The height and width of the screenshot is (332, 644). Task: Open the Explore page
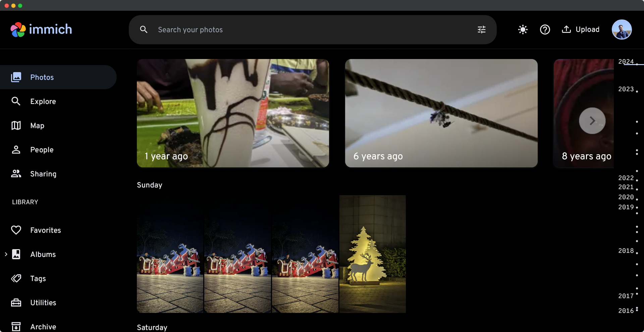[58, 101]
